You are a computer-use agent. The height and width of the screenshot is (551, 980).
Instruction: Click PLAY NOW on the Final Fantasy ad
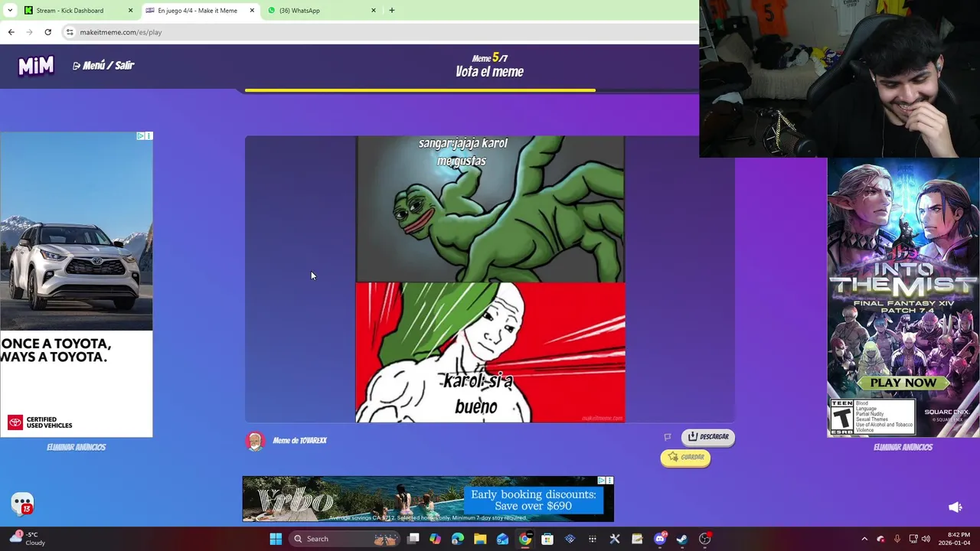903,383
